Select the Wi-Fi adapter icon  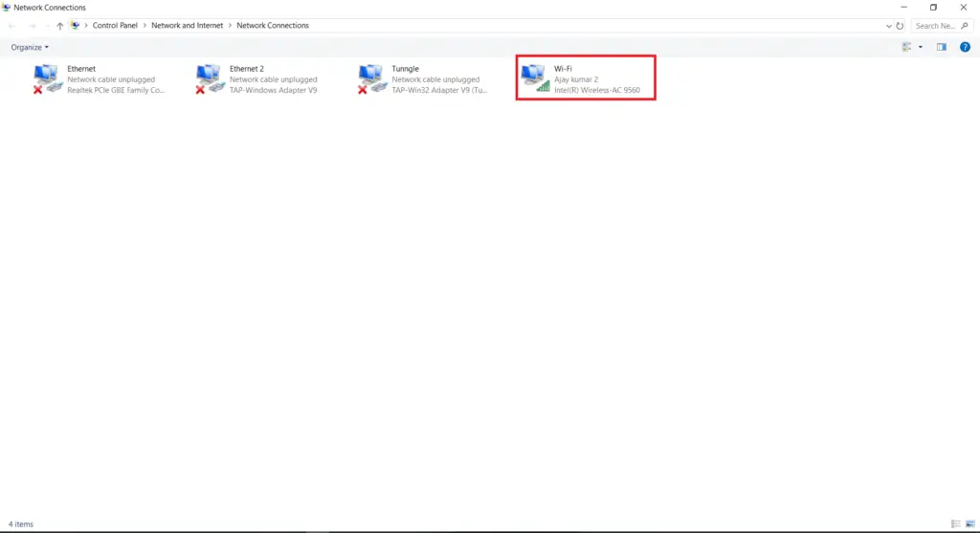(535, 78)
